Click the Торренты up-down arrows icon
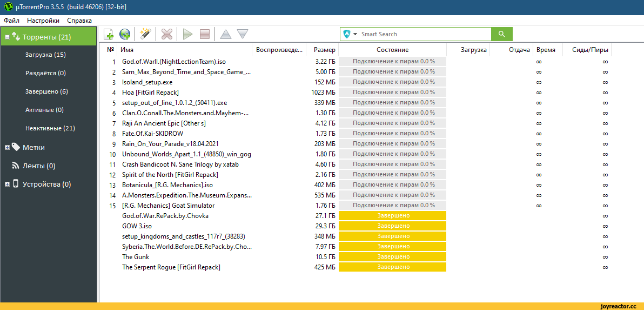644x310 pixels. 16,37
